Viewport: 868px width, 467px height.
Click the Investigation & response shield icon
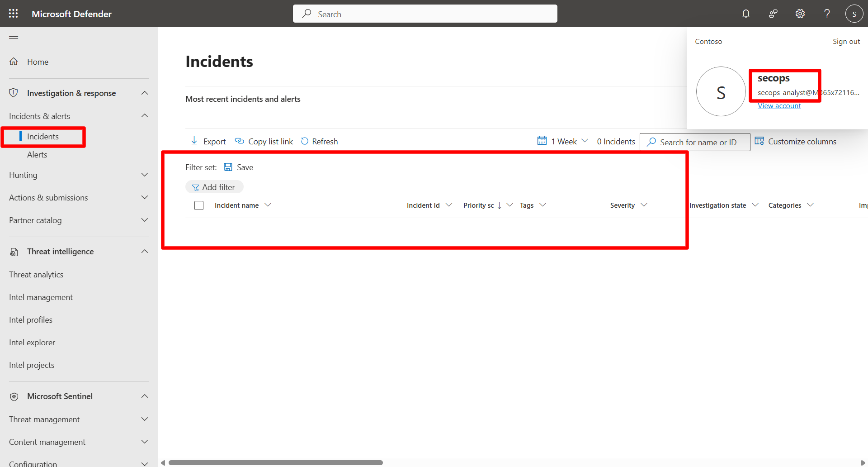click(x=14, y=93)
